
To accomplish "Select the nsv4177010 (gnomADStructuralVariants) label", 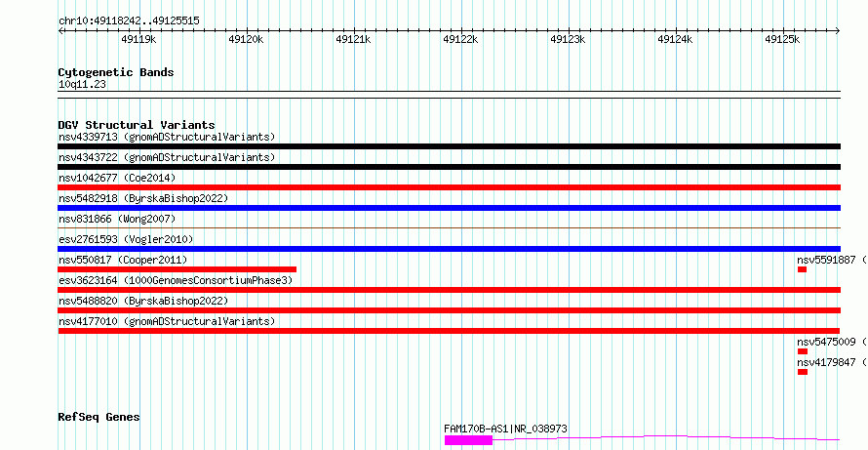I will (167, 321).
